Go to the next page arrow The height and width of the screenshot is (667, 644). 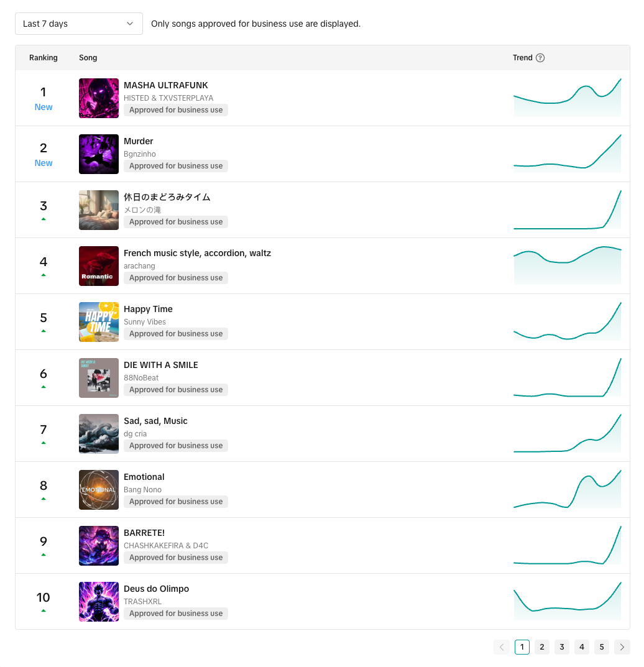(x=622, y=647)
